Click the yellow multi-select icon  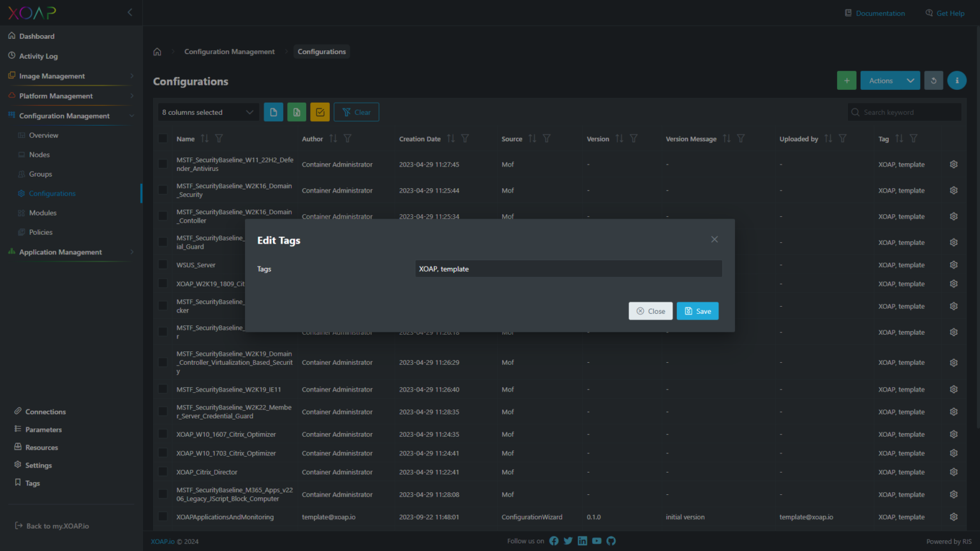coord(320,112)
